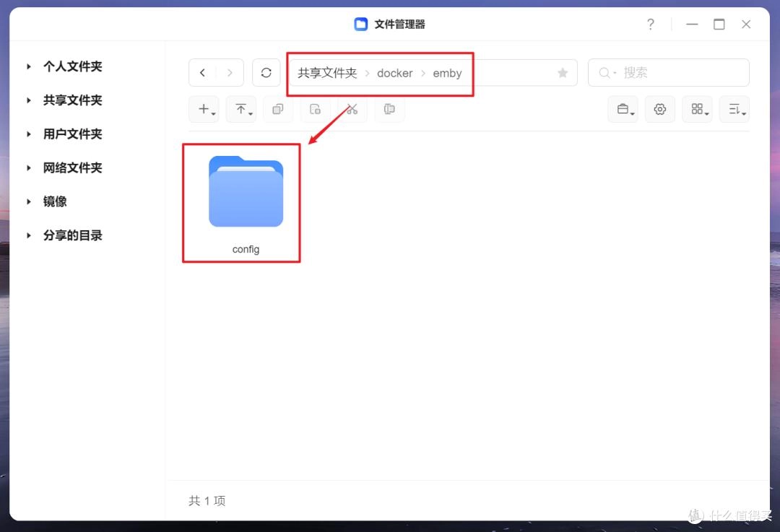Click the forward navigation arrow
This screenshot has width=780, height=532.
pos(230,73)
